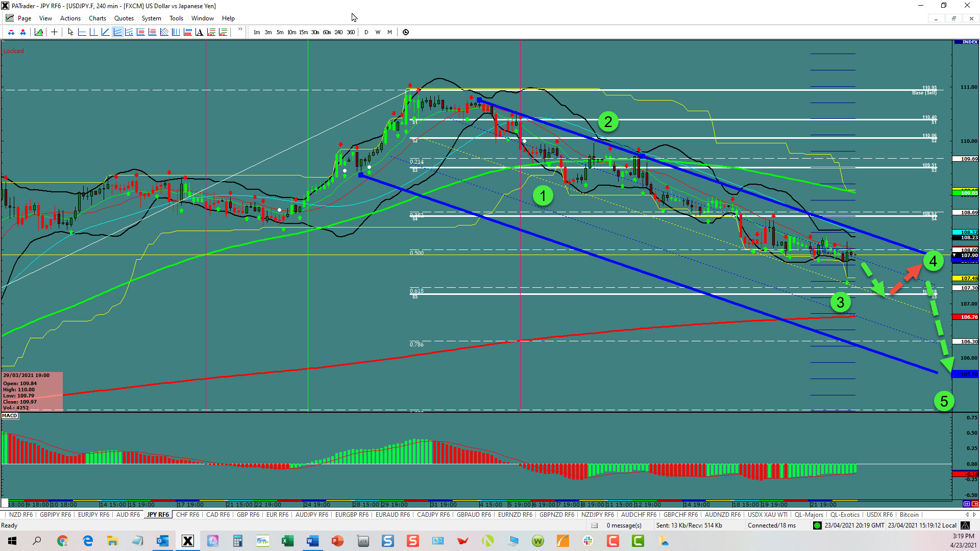The height and width of the screenshot is (551, 980).
Task: Switch chart to Weekly timeframe
Action: coord(378,32)
